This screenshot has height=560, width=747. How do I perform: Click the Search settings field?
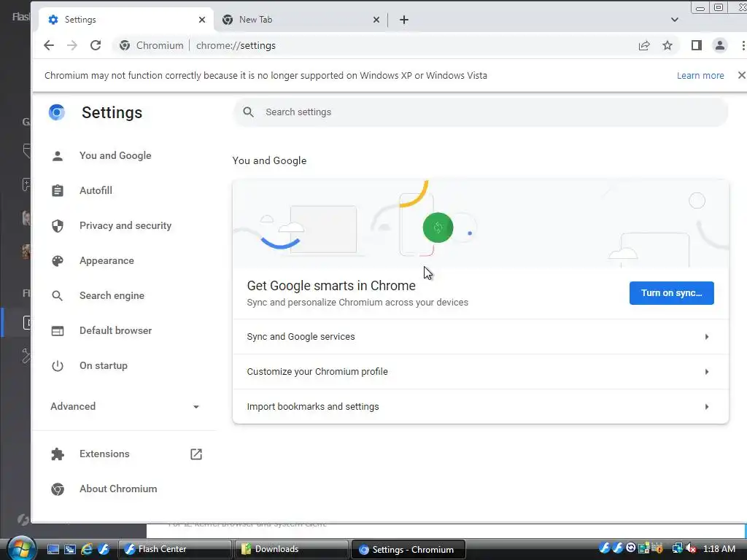point(480,112)
